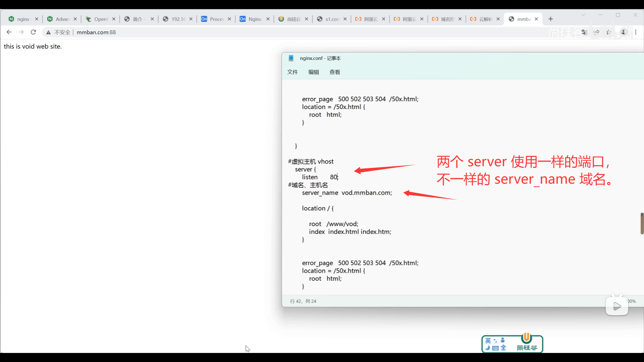Close the s1.com browser tab
Image resolution: width=644 pixels, height=362 pixels.
[345, 19]
